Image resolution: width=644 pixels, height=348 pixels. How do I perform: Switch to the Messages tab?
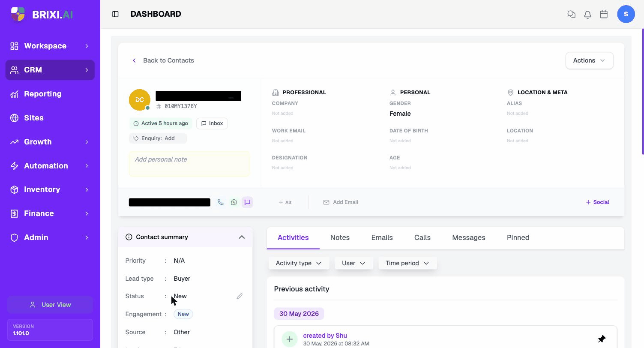(469, 237)
